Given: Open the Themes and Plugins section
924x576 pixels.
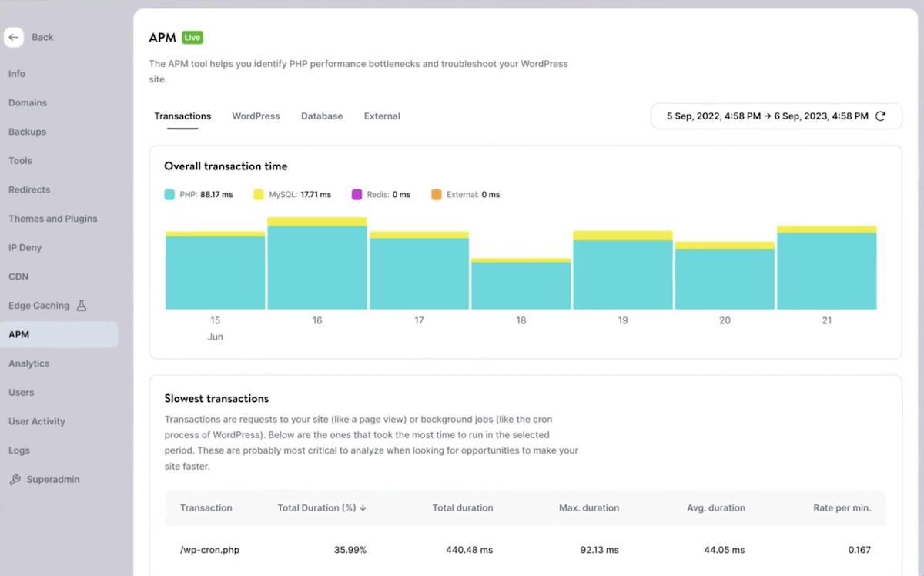Looking at the screenshot, I should tap(52, 218).
